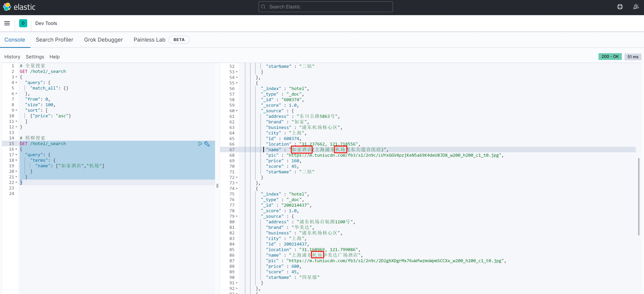644x294 pixels.
Task: Open the newsfeed celebration icon
Action: pyautogui.click(x=636, y=7)
